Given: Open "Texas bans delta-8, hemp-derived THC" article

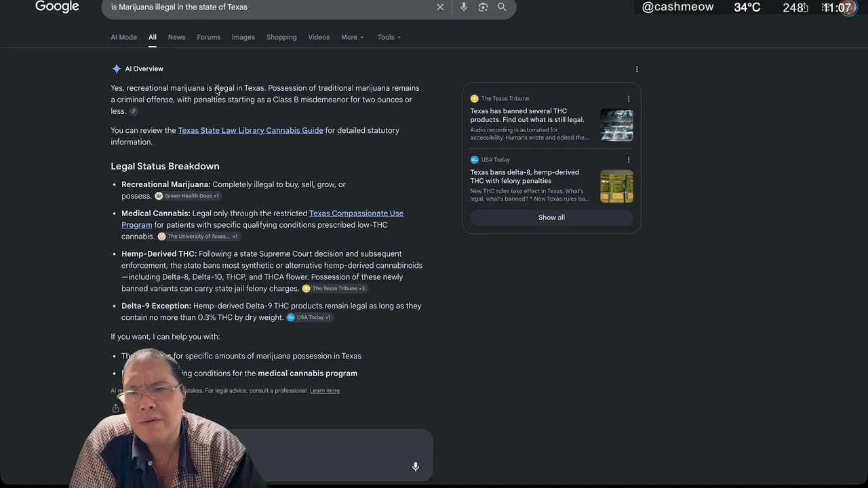Looking at the screenshot, I should click(525, 177).
